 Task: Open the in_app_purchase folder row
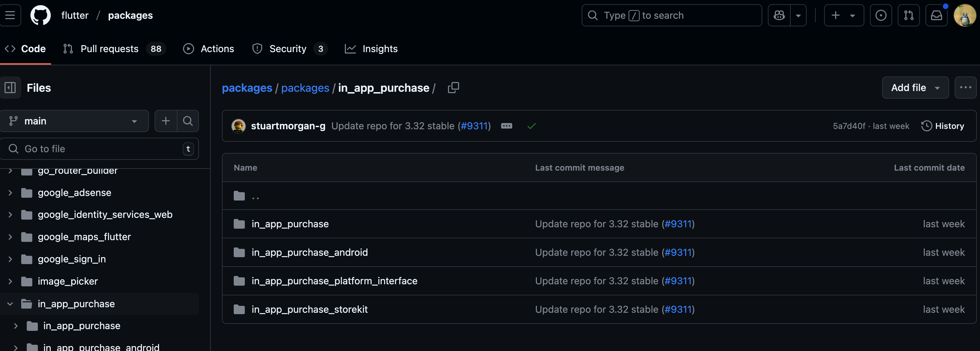(x=290, y=224)
